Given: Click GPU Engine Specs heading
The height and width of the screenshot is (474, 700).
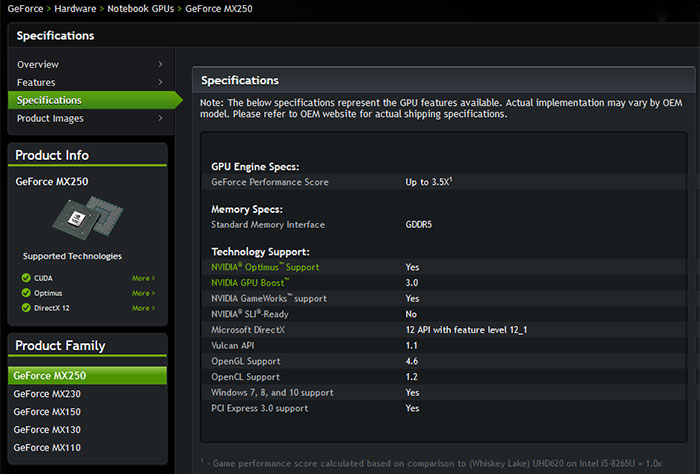Looking at the screenshot, I should click(255, 166).
